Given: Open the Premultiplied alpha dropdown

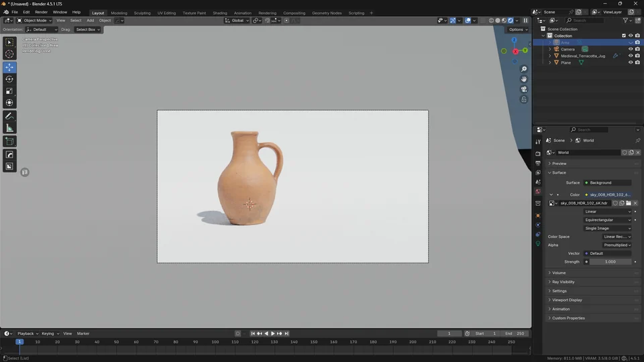Looking at the screenshot, I should click(617, 245).
